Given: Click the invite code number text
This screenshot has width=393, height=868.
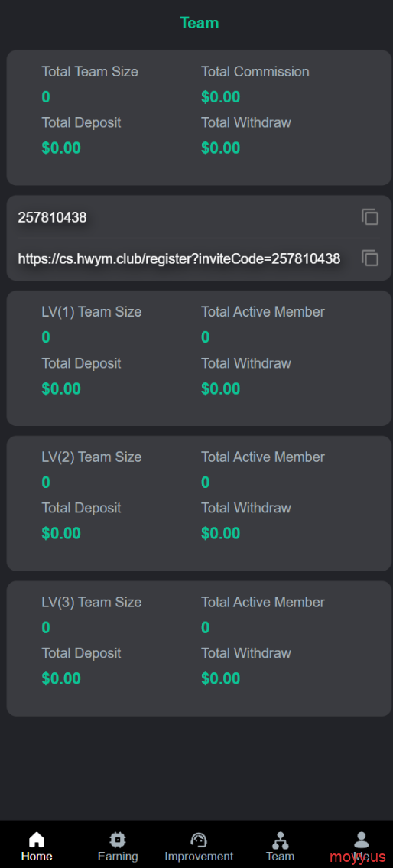Looking at the screenshot, I should [x=52, y=217].
